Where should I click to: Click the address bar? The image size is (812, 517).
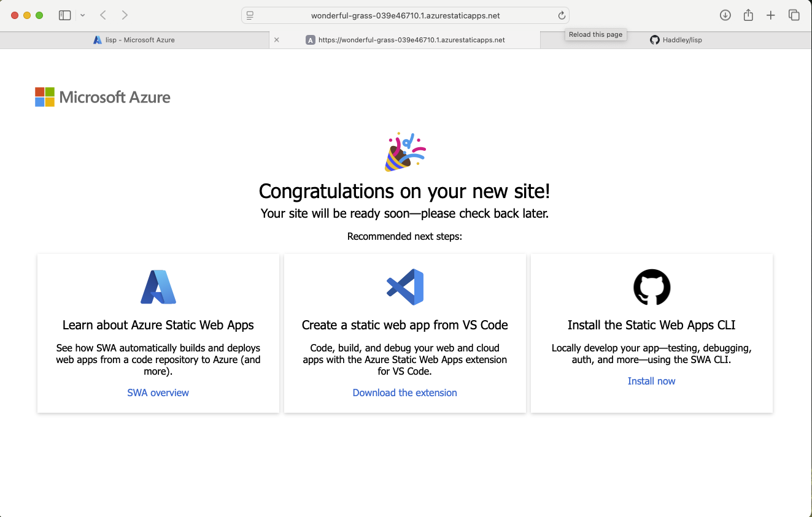[406, 15]
